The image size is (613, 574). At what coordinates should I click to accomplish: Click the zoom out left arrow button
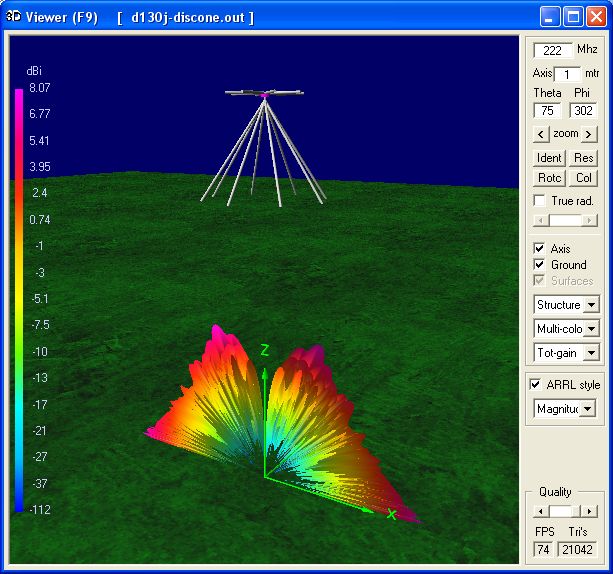tap(541, 134)
